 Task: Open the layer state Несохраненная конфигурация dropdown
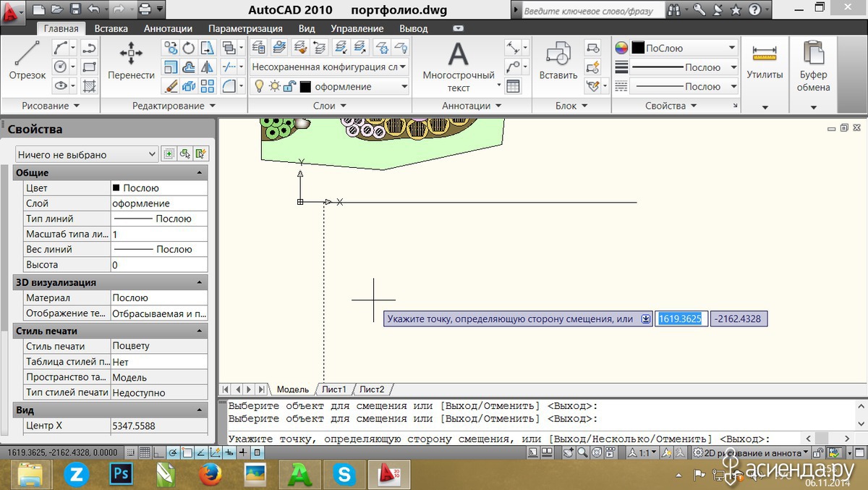pos(329,67)
